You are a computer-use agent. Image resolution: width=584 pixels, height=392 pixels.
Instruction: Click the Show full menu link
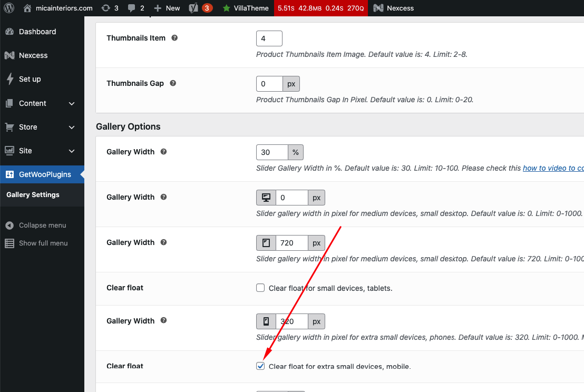(x=43, y=243)
